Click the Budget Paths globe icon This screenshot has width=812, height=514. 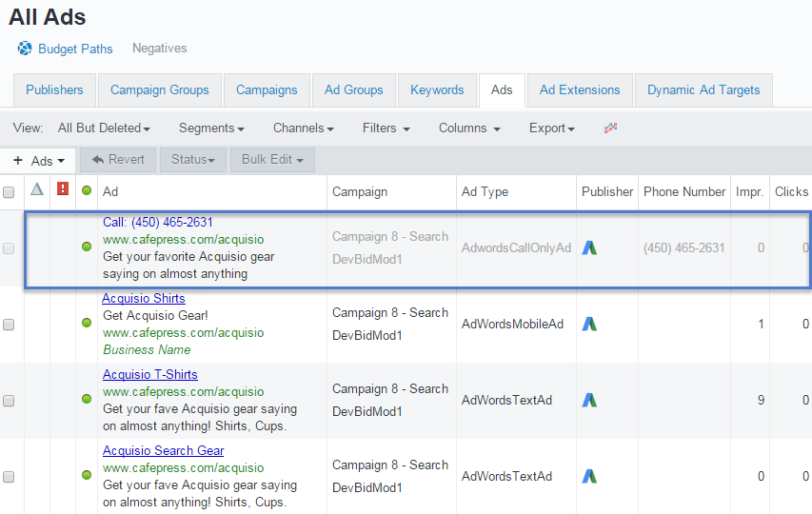[25, 49]
